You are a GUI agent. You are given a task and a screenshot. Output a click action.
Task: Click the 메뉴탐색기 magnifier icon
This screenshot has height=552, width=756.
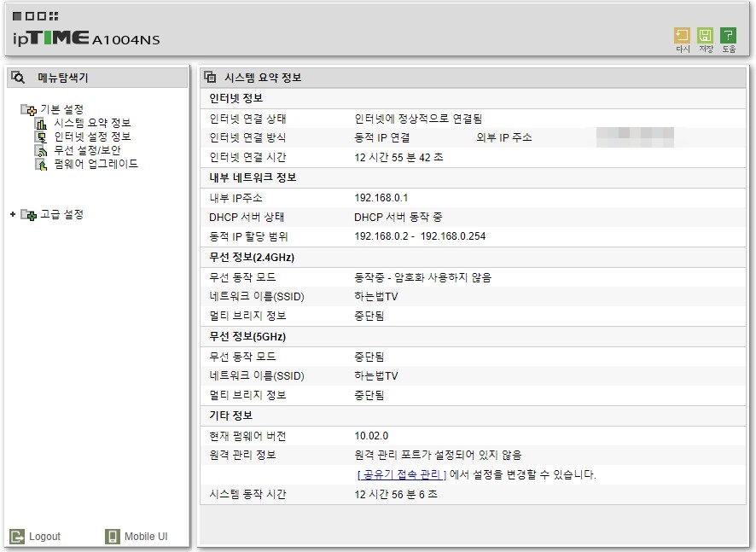click(18, 77)
